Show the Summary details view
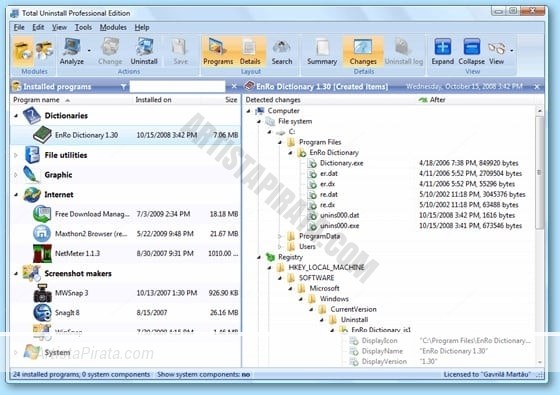This screenshot has width=560, height=395. pyautogui.click(x=322, y=52)
